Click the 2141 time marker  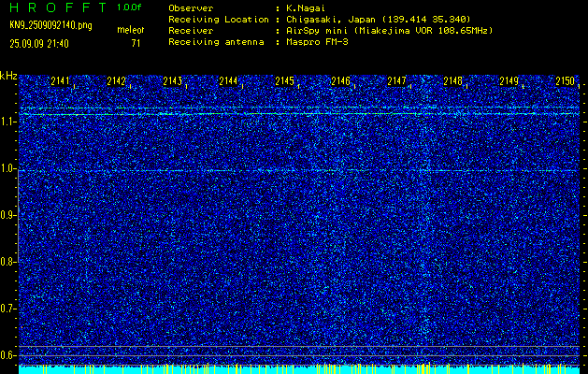pyautogui.click(x=61, y=81)
